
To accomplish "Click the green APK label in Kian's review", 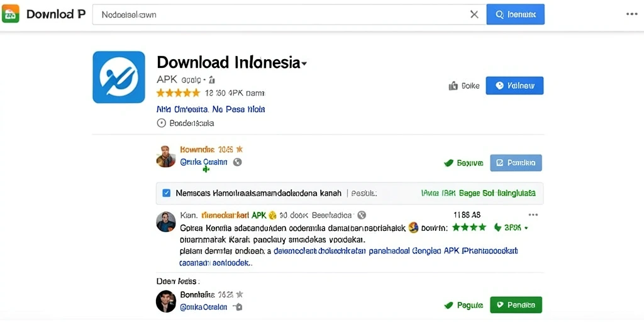I will coord(258,215).
